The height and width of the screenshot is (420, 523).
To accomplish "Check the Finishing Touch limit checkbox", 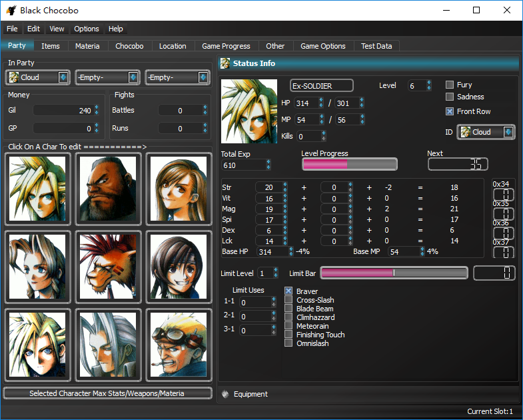I will click(288, 334).
